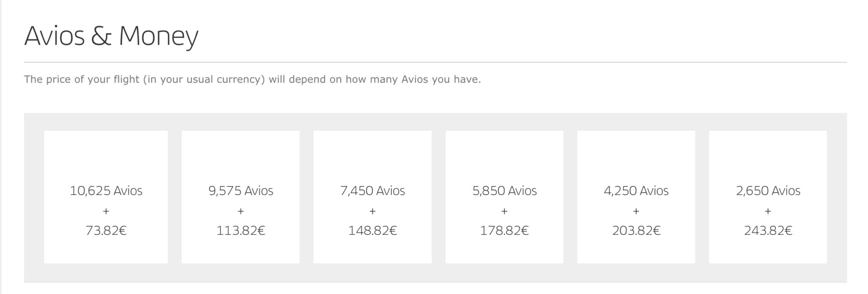
Task: Click the flight price description sentence
Action: tap(252, 79)
